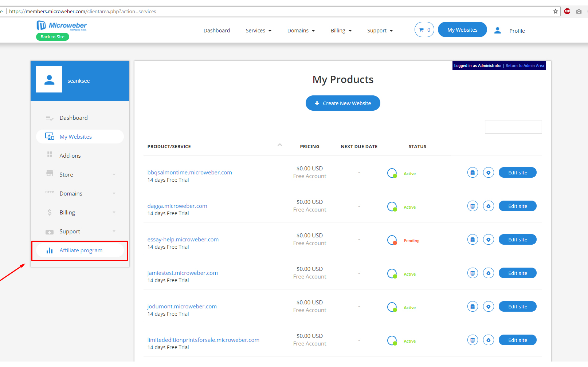The height and width of the screenshot is (367, 588).
Task: Click Edit site for essay-help.microweber.com
Action: click(x=517, y=240)
